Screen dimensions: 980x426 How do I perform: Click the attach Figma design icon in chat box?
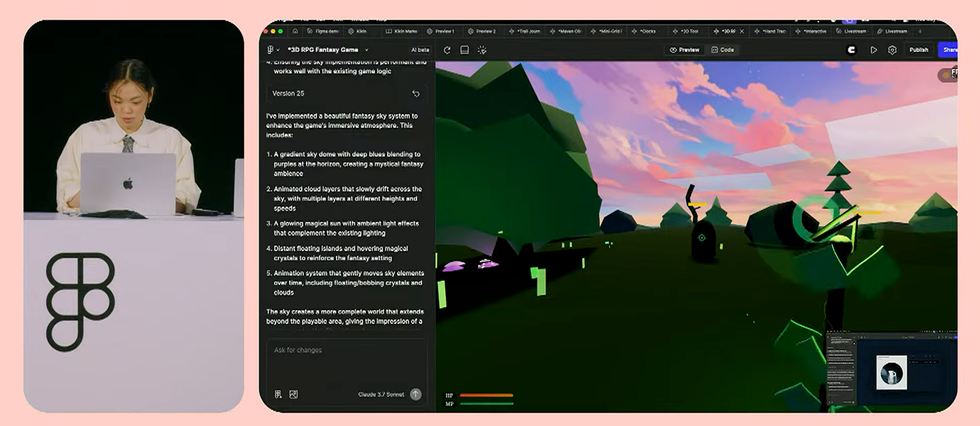pos(278,395)
